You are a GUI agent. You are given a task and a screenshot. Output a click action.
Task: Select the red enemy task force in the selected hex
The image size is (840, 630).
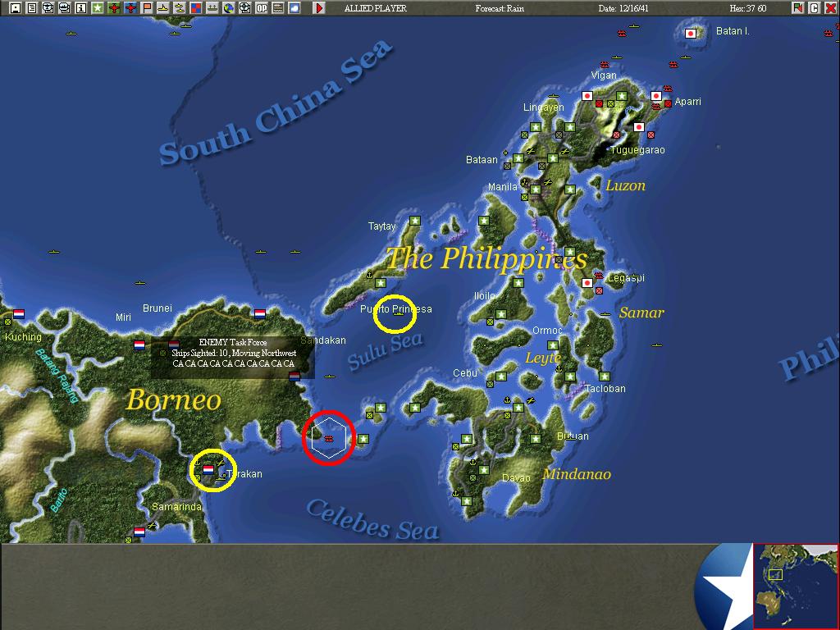pyautogui.click(x=329, y=439)
